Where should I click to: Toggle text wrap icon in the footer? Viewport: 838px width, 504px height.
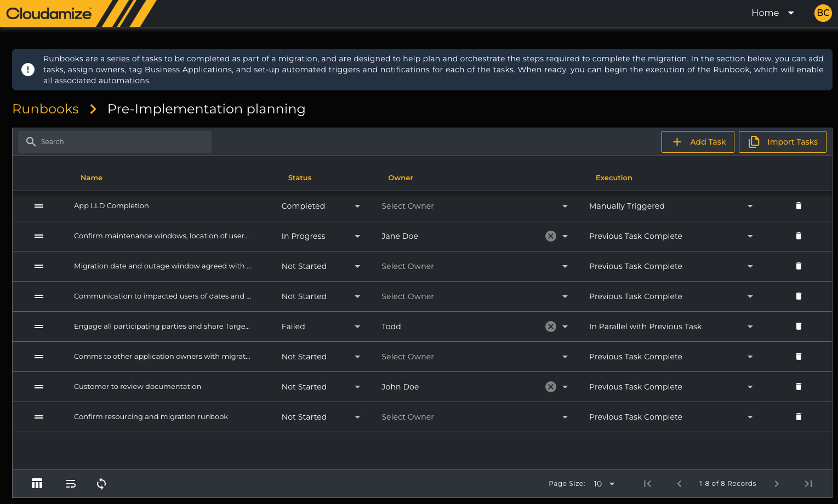click(x=71, y=484)
